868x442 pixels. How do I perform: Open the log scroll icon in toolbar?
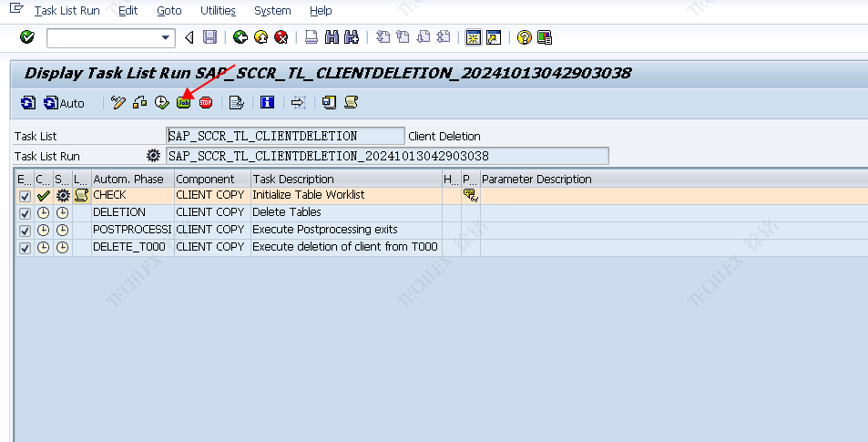click(351, 103)
